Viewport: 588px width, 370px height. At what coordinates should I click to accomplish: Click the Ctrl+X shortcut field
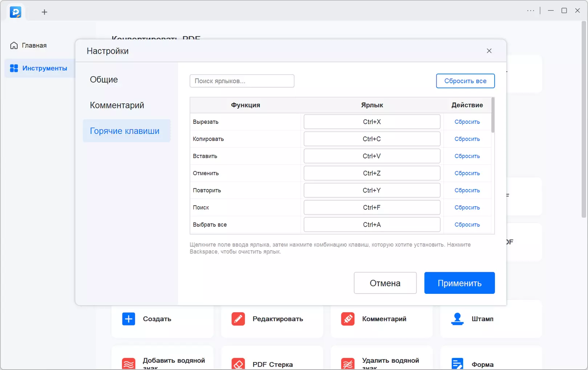point(372,122)
